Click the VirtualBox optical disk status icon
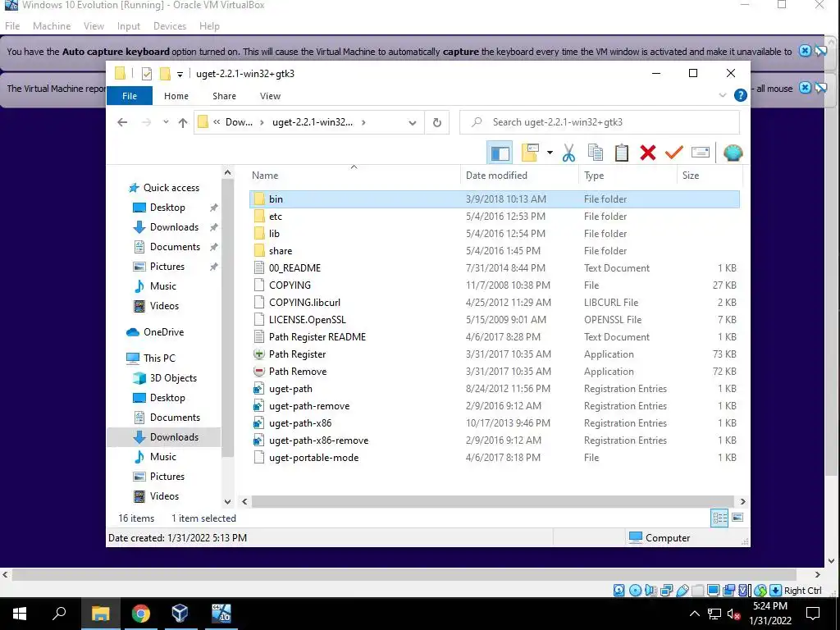Screen dimensions: 840x630 (636, 591)
